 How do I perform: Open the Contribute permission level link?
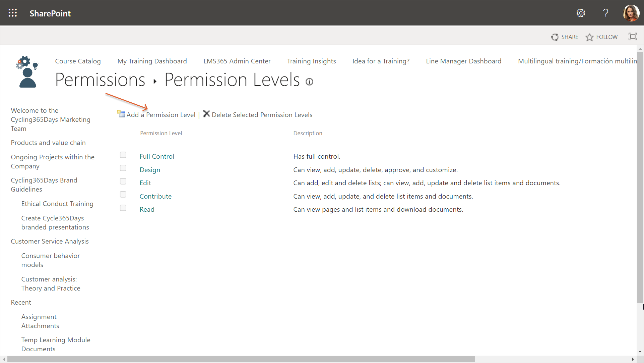tap(155, 196)
